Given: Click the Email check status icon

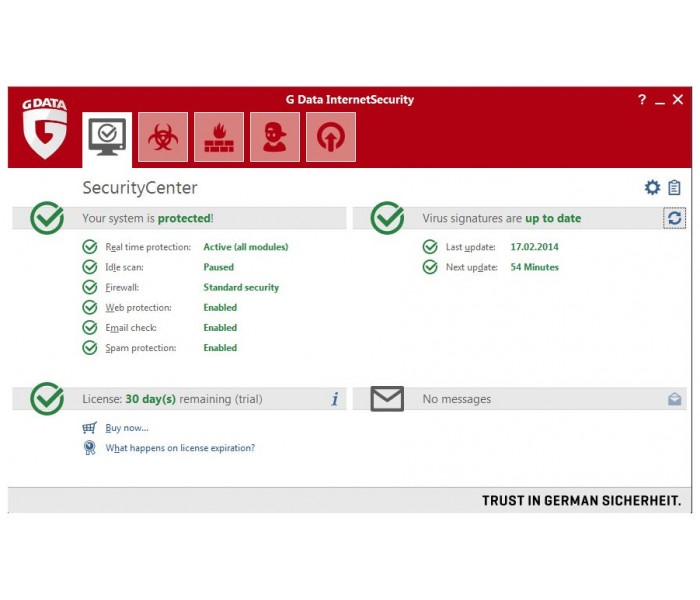Looking at the screenshot, I should 90,327.
